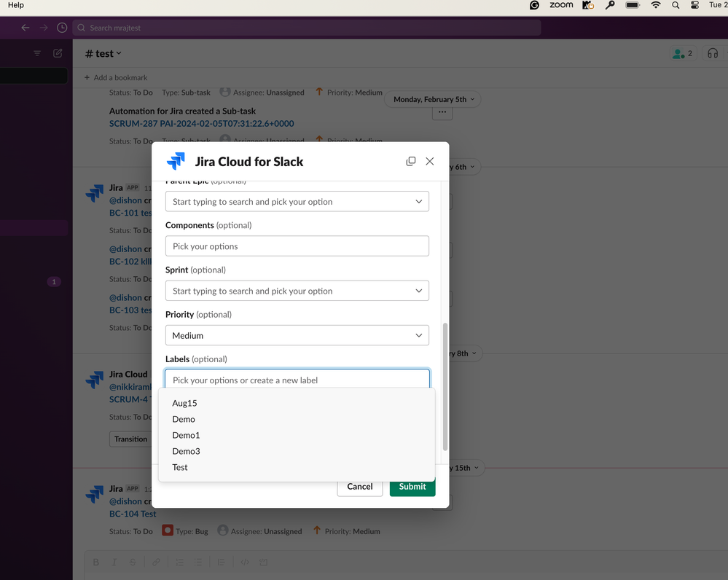Insert code formatting in composer
This screenshot has height=580, width=728.
245,562
